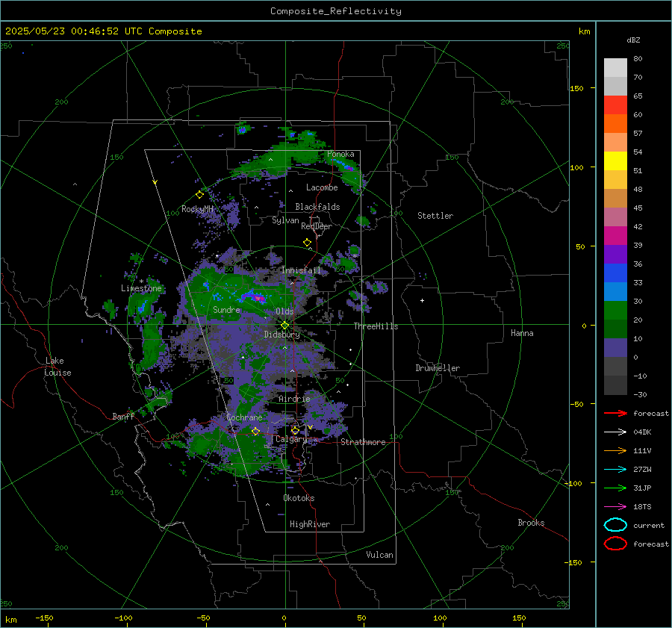The image size is (672, 628).
Task: Click the Airdrie city label
Action: click(294, 399)
